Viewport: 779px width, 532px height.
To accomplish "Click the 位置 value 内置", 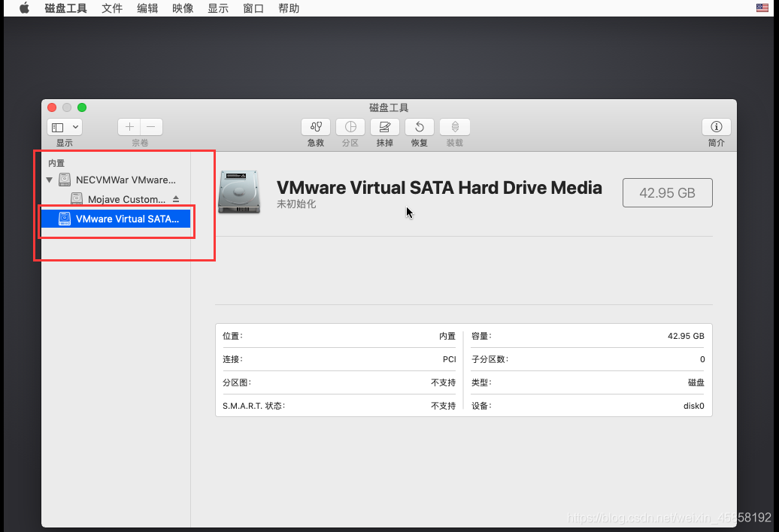I will pos(447,336).
